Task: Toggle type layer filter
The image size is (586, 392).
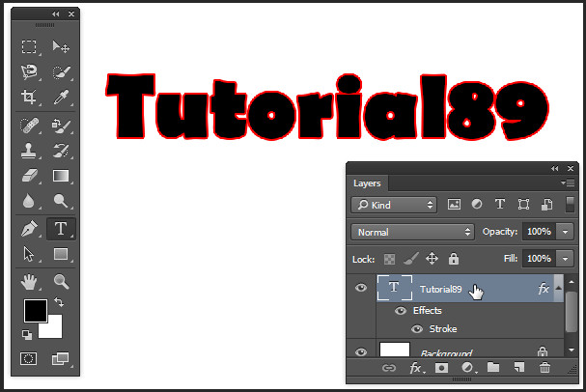Action: pyautogui.click(x=500, y=204)
